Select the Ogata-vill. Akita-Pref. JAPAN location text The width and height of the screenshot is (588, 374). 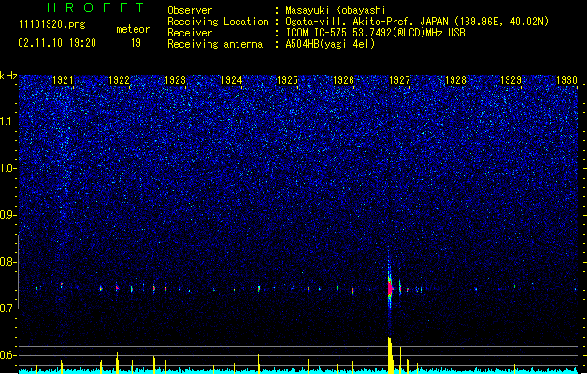click(x=417, y=22)
